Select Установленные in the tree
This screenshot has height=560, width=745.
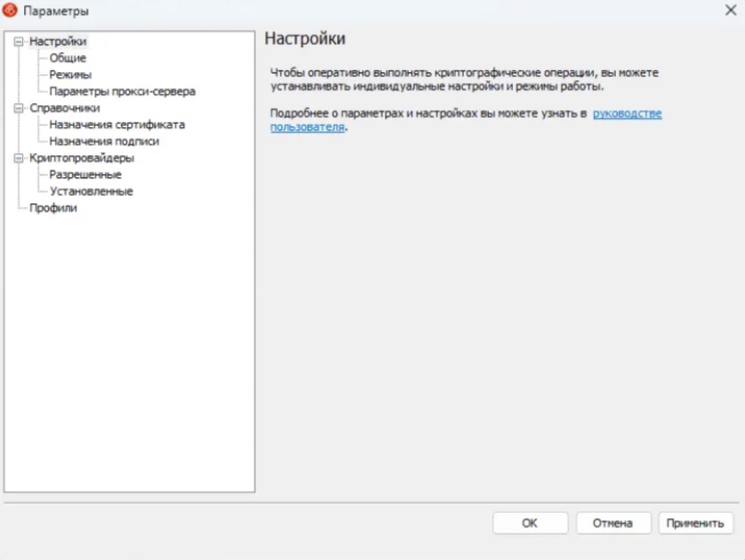91,191
